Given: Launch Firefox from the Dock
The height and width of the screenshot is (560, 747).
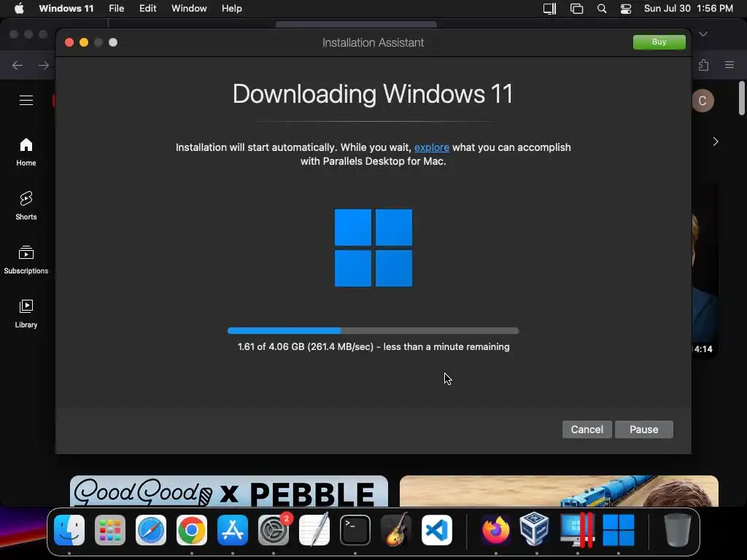Looking at the screenshot, I should [x=496, y=530].
